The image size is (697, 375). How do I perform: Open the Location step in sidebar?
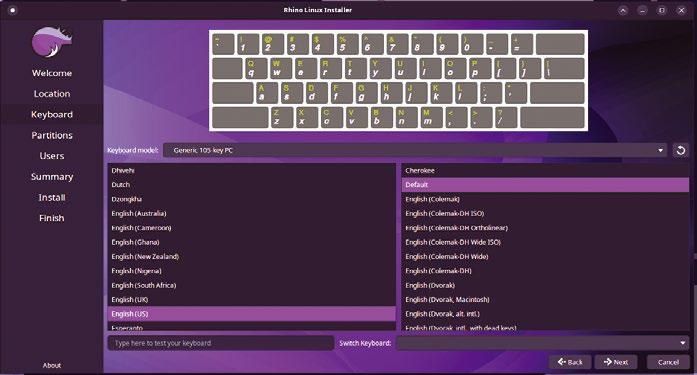(52, 94)
